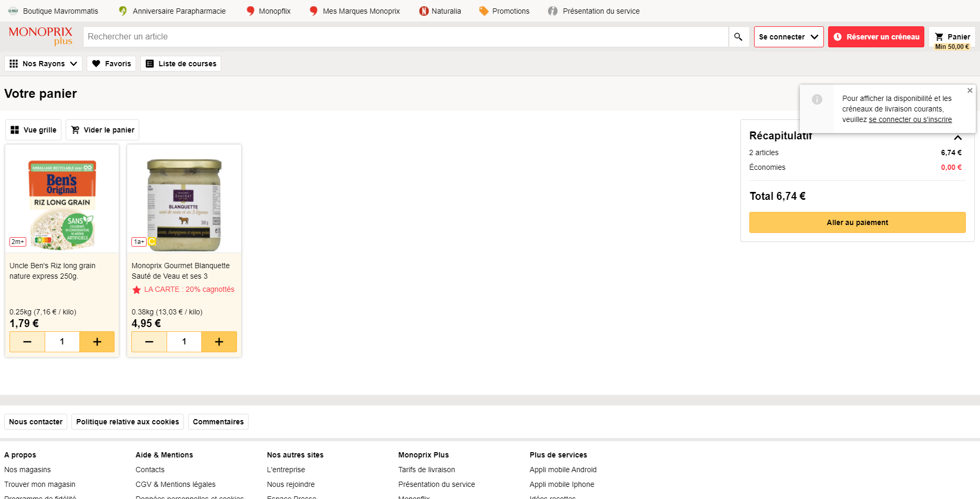Click the Liste de courses list icon

[150, 64]
